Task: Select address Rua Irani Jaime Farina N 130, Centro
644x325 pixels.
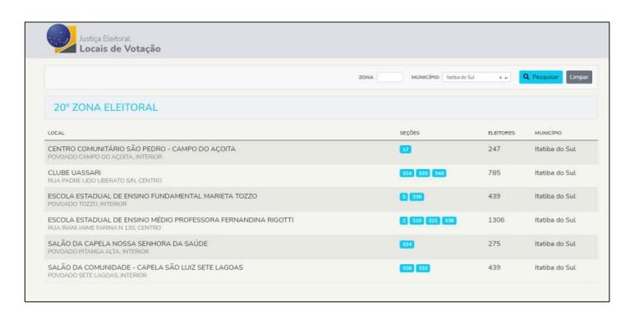Action: (x=104, y=228)
